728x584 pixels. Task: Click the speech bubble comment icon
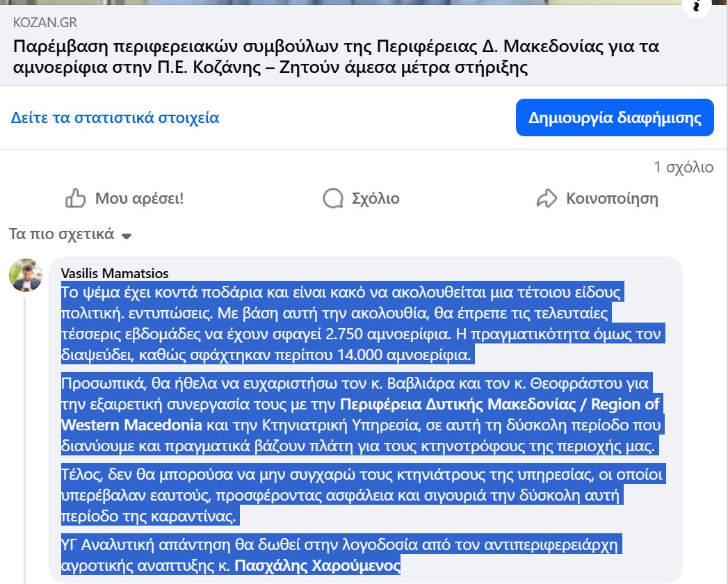click(333, 199)
